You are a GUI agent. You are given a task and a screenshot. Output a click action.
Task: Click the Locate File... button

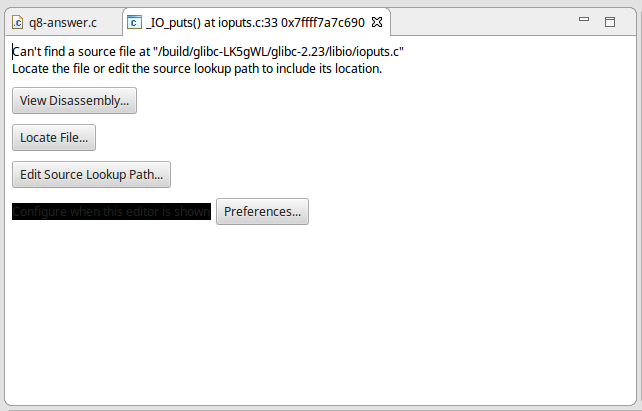(54, 138)
